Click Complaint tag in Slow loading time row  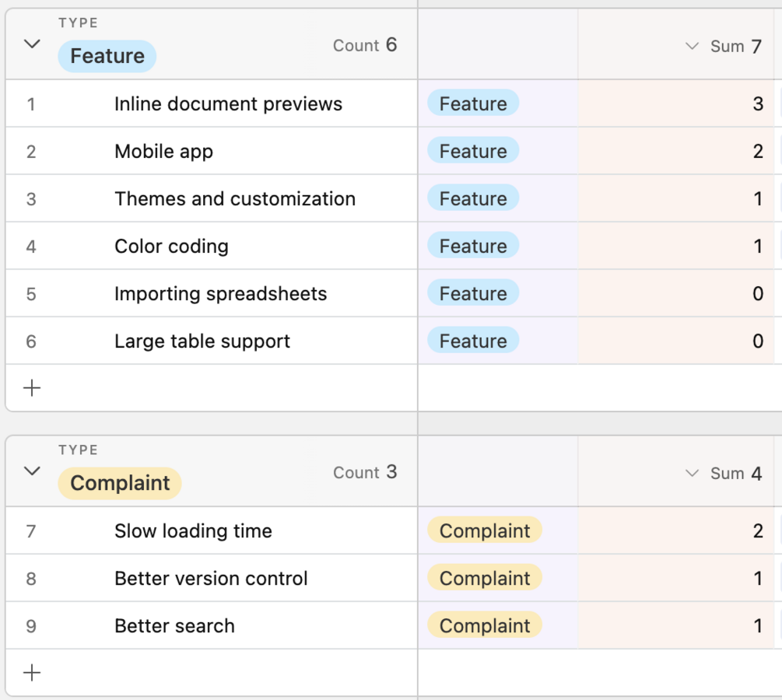click(x=485, y=531)
